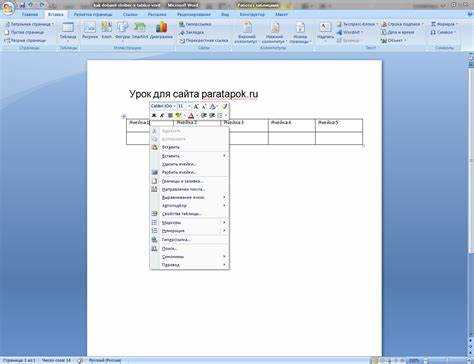The height and width of the screenshot is (364, 474).
Task: Open the Макет table layout tab
Action: [281, 15]
